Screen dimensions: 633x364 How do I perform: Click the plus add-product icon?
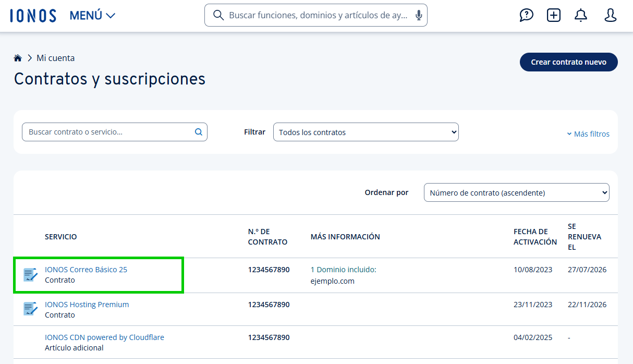click(x=554, y=16)
